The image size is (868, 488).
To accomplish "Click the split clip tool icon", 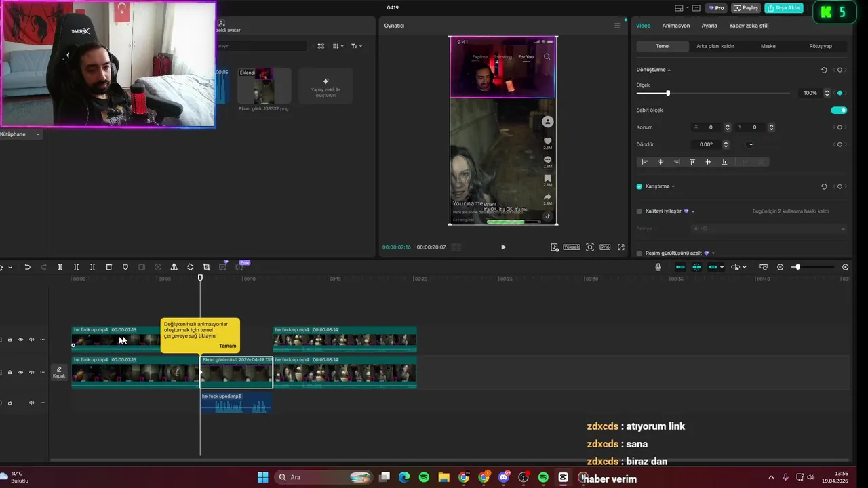I will click(60, 267).
